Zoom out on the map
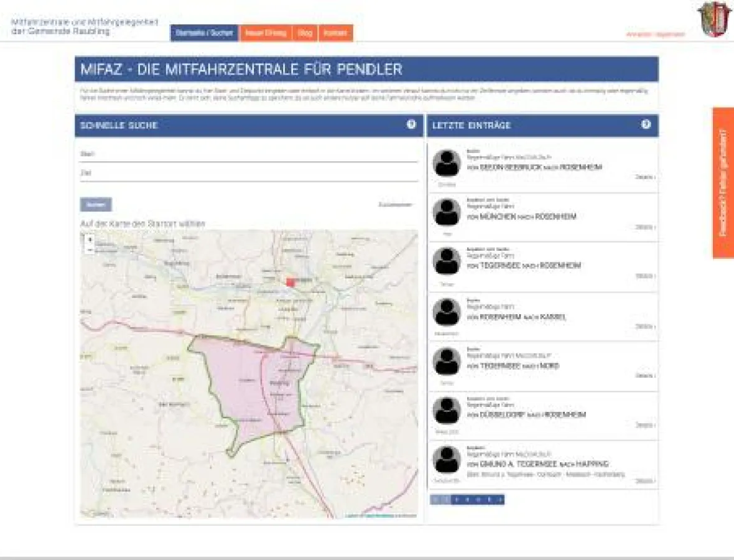The width and height of the screenshot is (734, 560). (90, 250)
